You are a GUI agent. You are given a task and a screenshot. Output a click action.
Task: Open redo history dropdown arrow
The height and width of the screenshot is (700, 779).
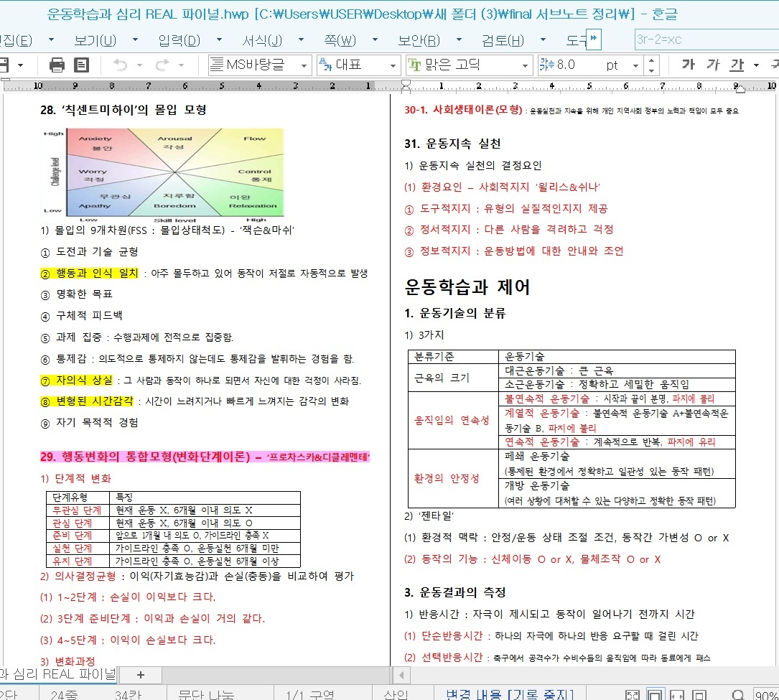(x=182, y=65)
